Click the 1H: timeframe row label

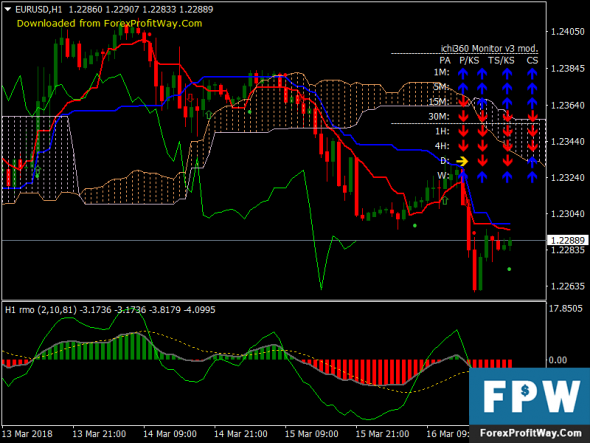click(442, 131)
